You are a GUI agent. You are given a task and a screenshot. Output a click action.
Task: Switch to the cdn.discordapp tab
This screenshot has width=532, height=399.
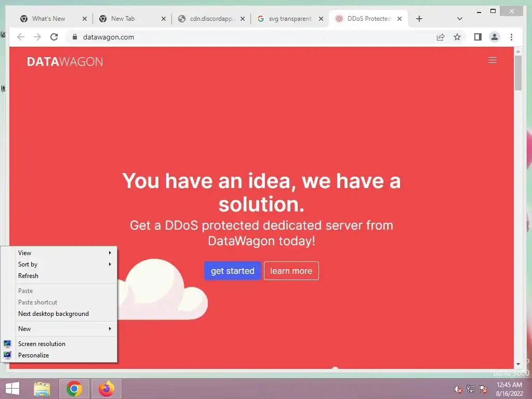211,19
